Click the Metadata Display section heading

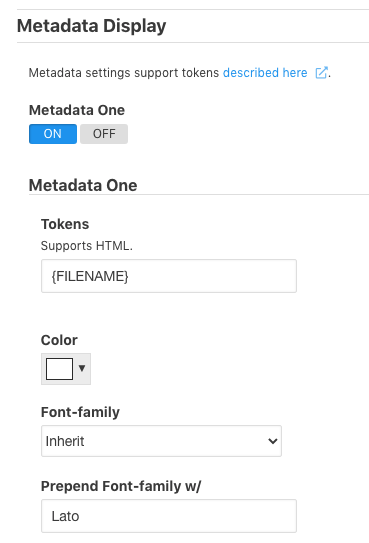click(91, 26)
